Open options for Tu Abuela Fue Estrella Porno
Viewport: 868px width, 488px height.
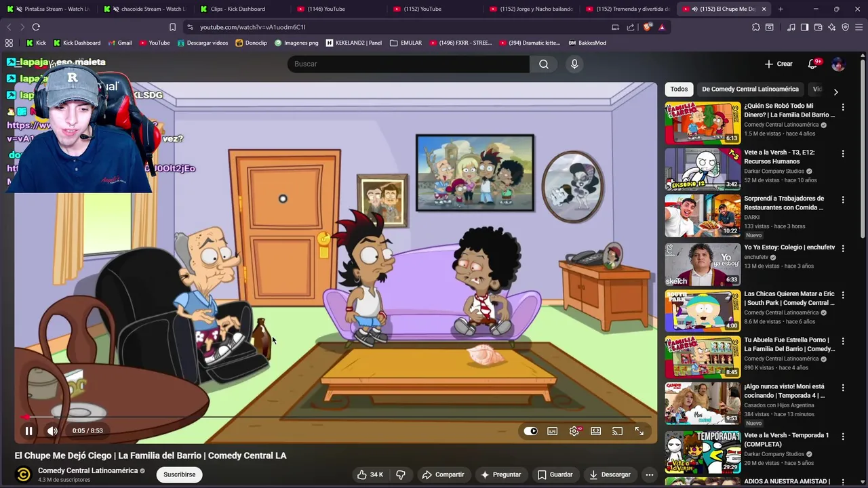(843, 342)
